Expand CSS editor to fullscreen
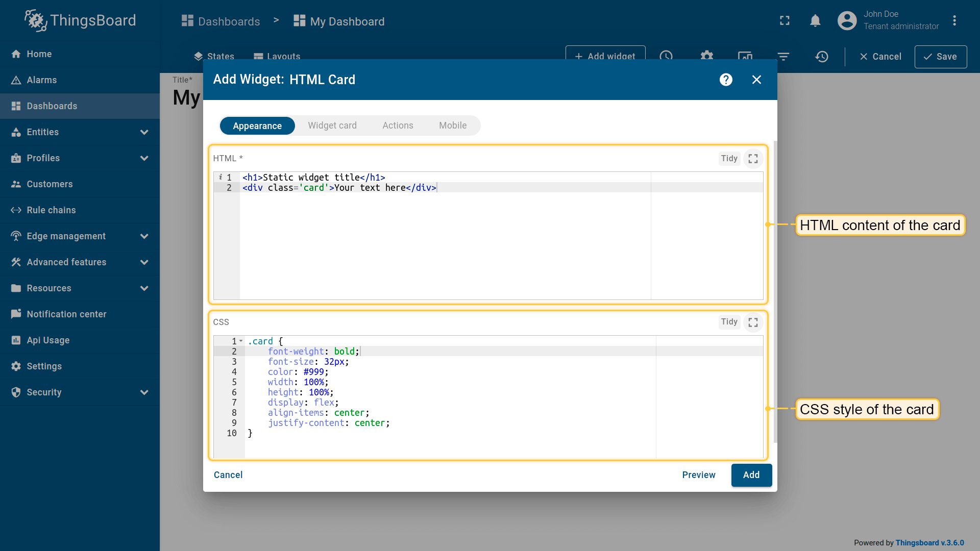980x551 pixels. 753,322
